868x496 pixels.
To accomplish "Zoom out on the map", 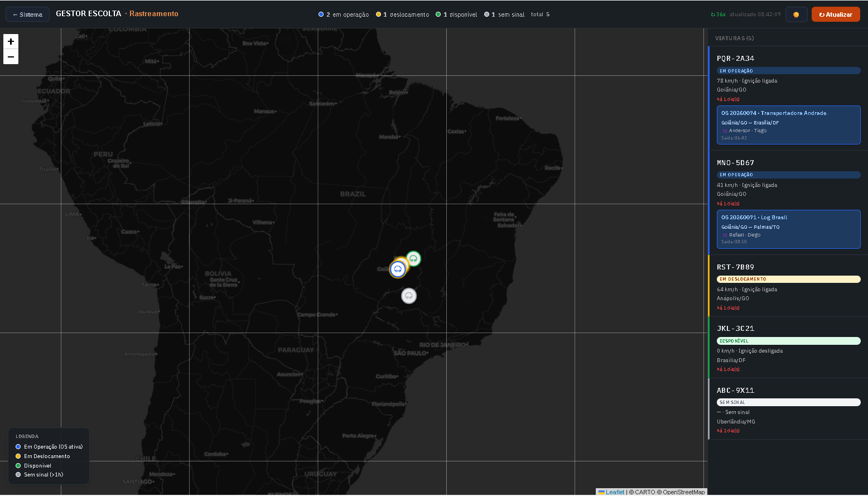I will pyautogui.click(x=11, y=57).
